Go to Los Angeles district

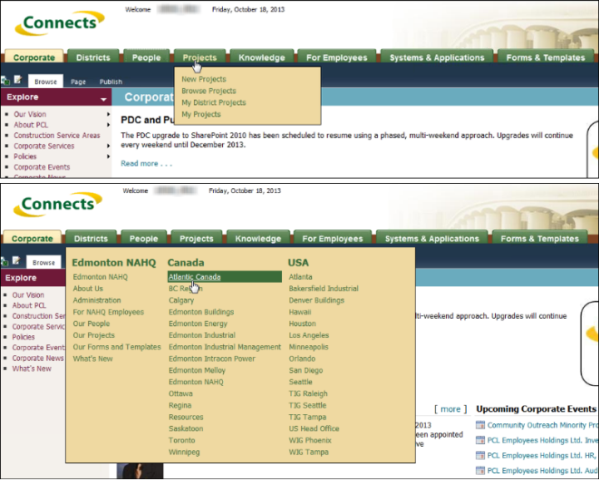309,335
